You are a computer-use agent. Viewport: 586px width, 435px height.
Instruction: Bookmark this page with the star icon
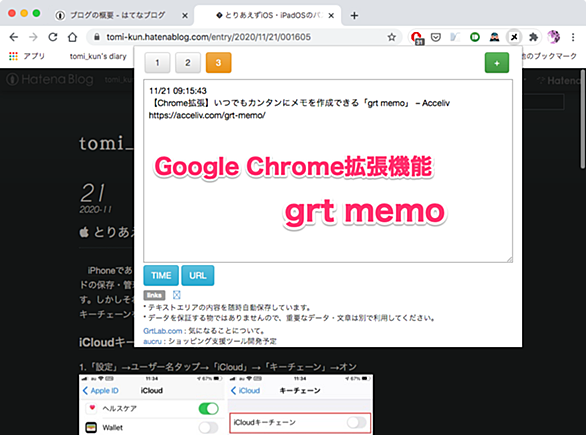point(391,37)
